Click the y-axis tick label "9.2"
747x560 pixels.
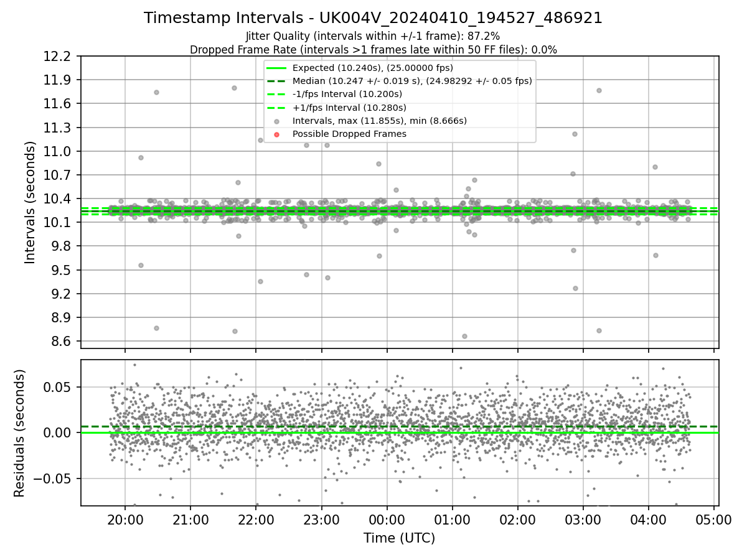pos(62,294)
